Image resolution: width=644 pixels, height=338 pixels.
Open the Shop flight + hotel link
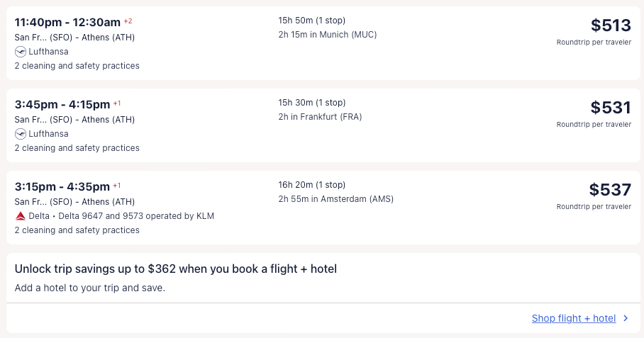click(x=573, y=319)
